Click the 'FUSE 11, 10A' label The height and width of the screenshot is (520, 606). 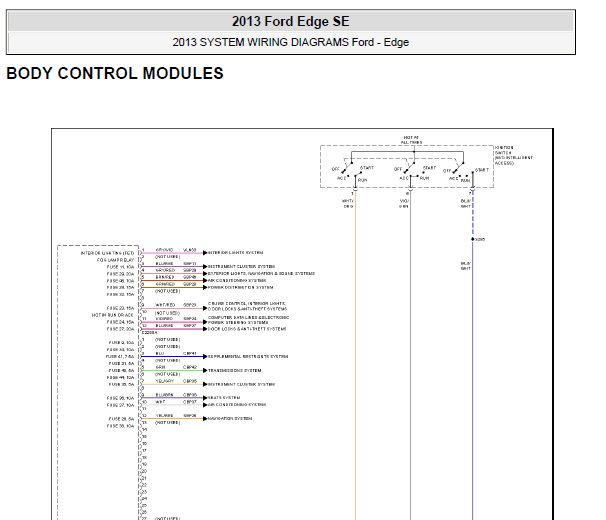tap(121, 267)
